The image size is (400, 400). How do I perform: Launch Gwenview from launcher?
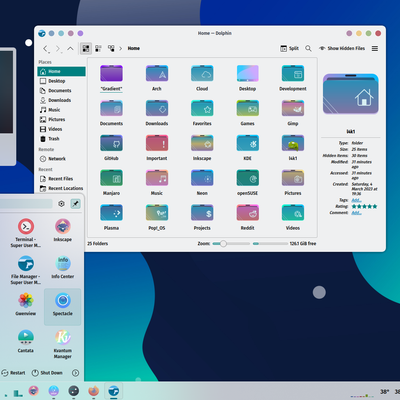tap(26, 305)
